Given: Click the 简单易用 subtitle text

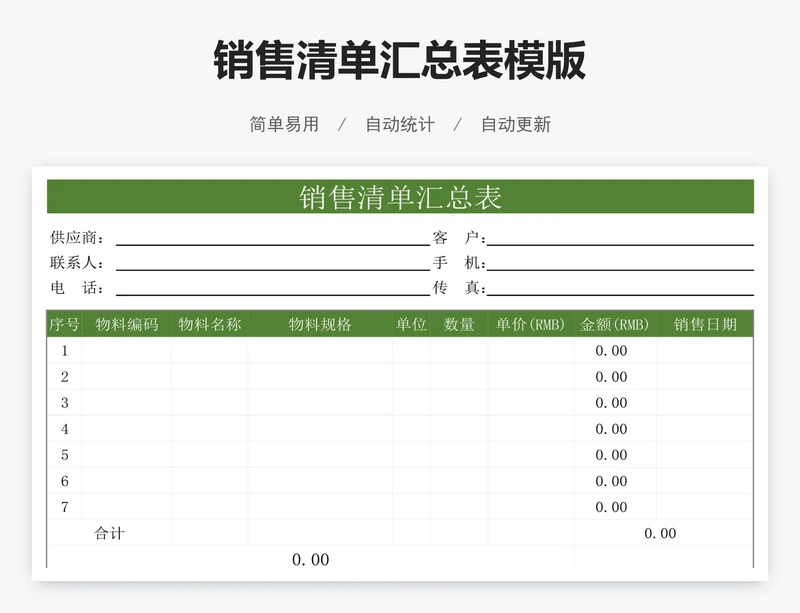Looking at the screenshot, I should [x=284, y=124].
